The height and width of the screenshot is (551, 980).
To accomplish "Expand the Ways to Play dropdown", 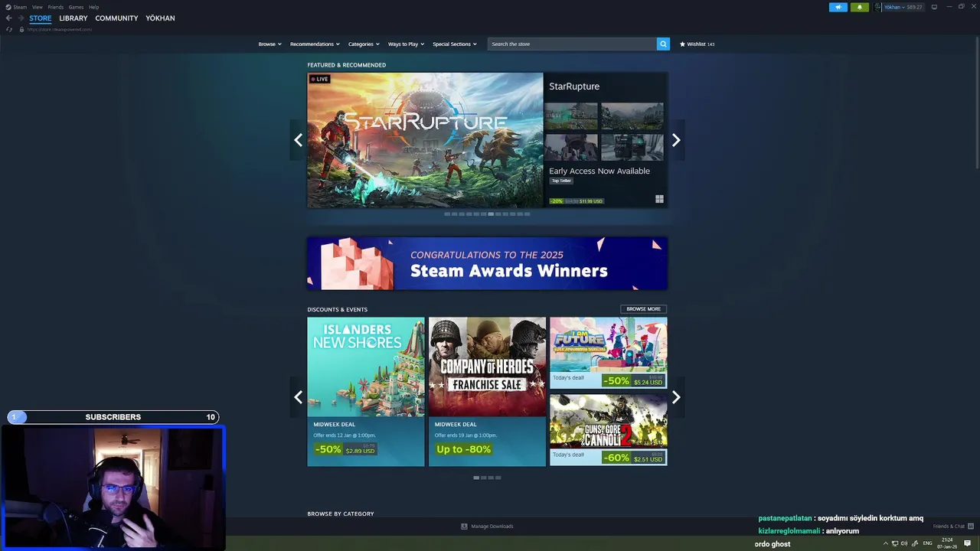I will [x=406, y=44].
